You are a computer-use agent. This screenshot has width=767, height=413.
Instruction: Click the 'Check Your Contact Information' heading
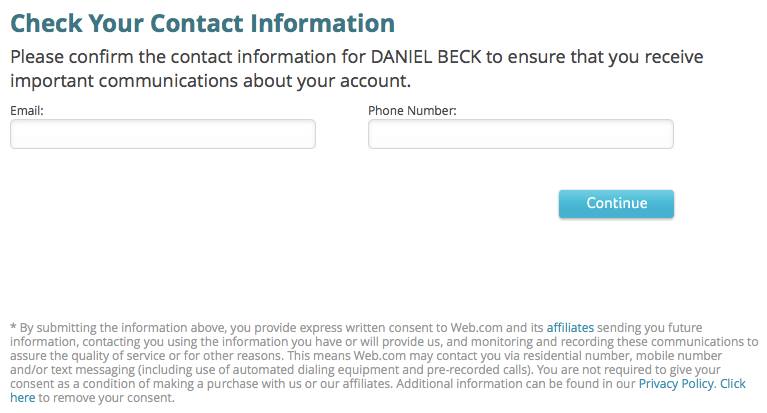(x=202, y=22)
